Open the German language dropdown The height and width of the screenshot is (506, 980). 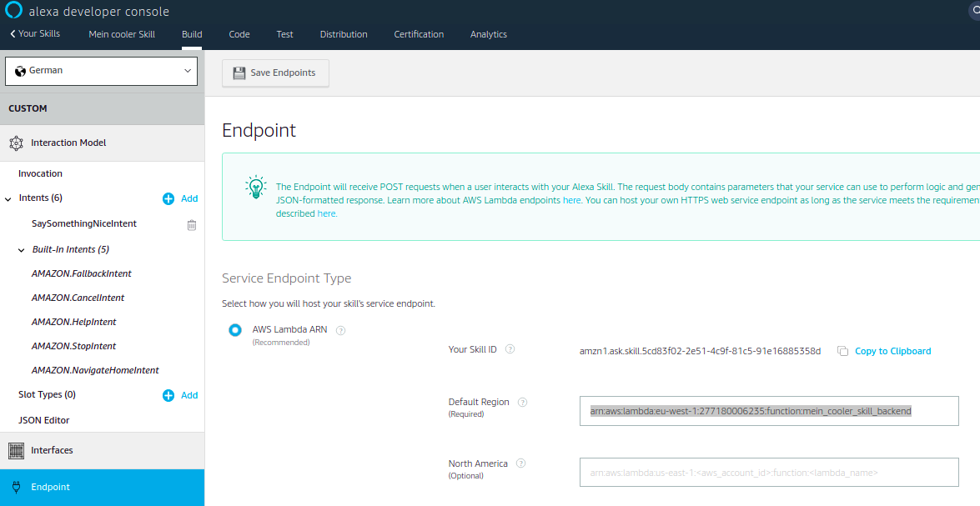101,71
